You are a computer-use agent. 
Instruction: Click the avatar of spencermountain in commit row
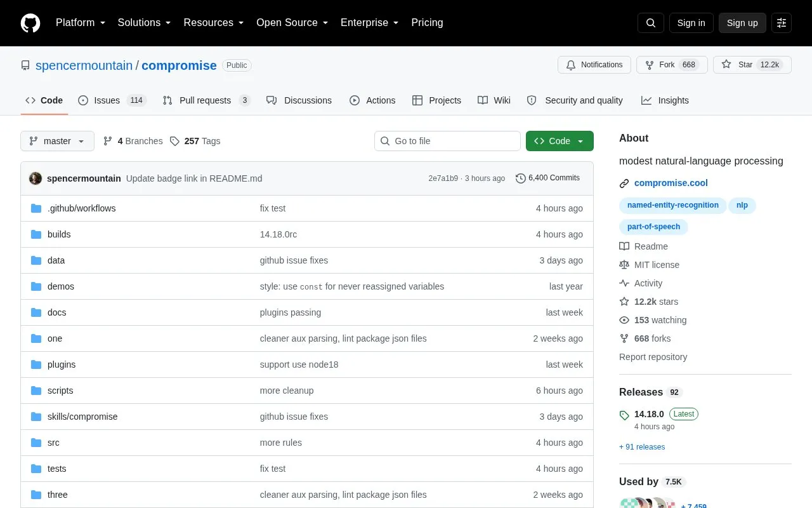tap(36, 178)
